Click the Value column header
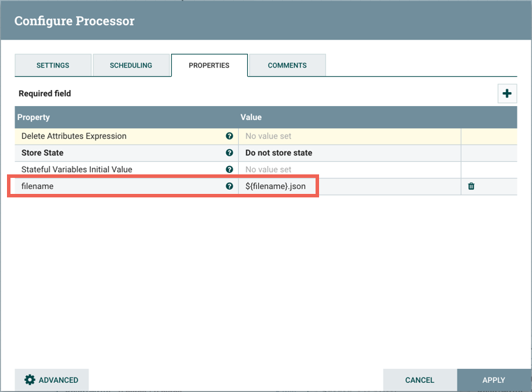The width and height of the screenshot is (532, 392). (251, 117)
